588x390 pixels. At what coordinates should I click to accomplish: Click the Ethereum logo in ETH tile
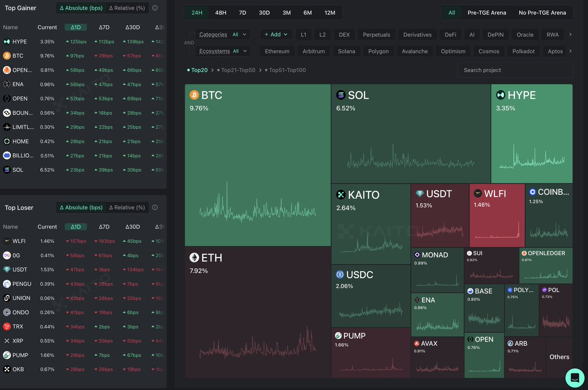point(195,258)
